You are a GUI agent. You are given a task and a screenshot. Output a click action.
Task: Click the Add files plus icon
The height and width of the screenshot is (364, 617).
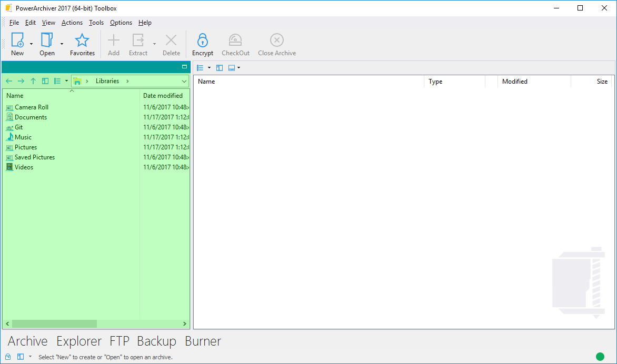click(114, 40)
